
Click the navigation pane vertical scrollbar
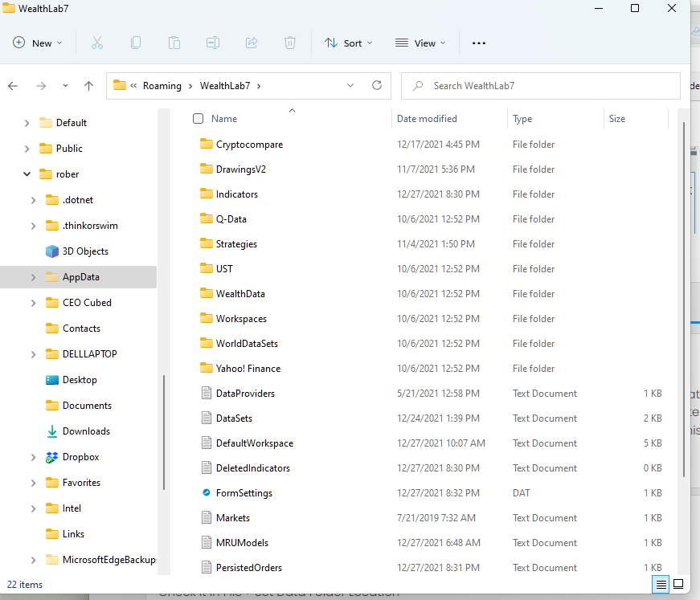(164, 432)
